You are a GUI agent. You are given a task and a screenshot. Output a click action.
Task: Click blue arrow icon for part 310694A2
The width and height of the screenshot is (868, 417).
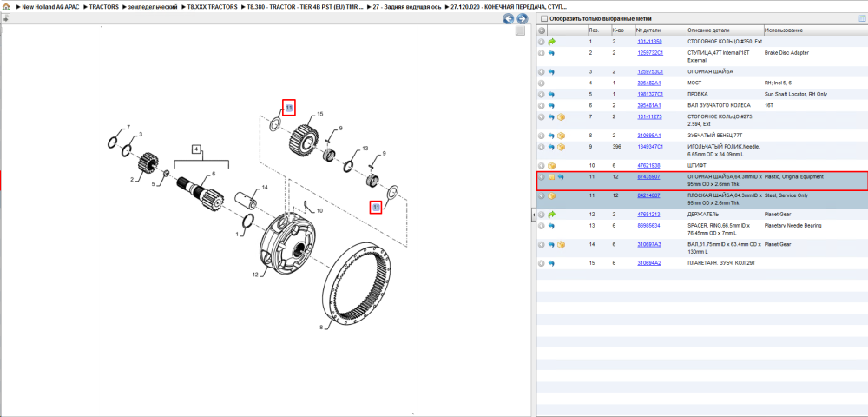(x=551, y=263)
